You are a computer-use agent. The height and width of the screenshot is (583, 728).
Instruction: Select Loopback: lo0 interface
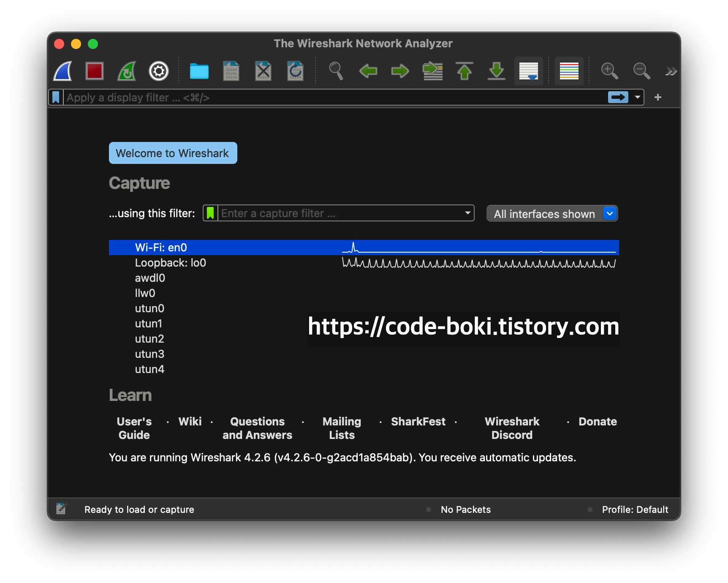pyautogui.click(x=364, y=263)
